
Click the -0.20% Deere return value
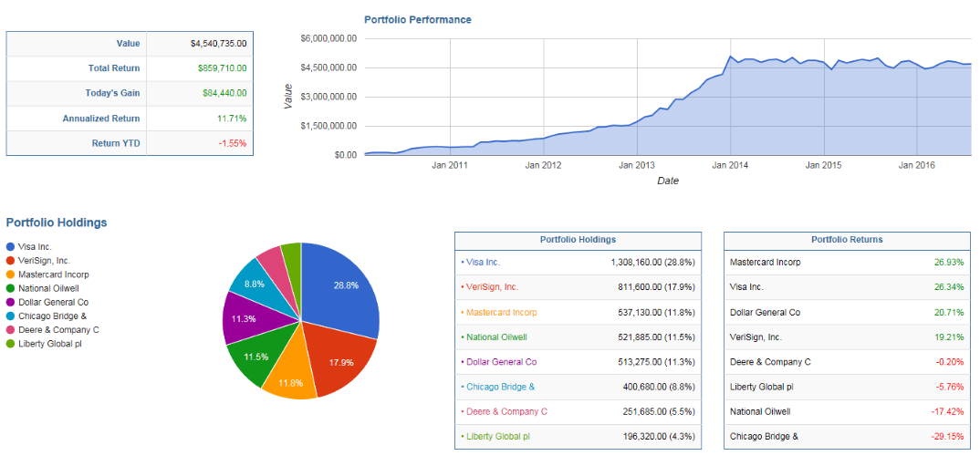(950, 362)
